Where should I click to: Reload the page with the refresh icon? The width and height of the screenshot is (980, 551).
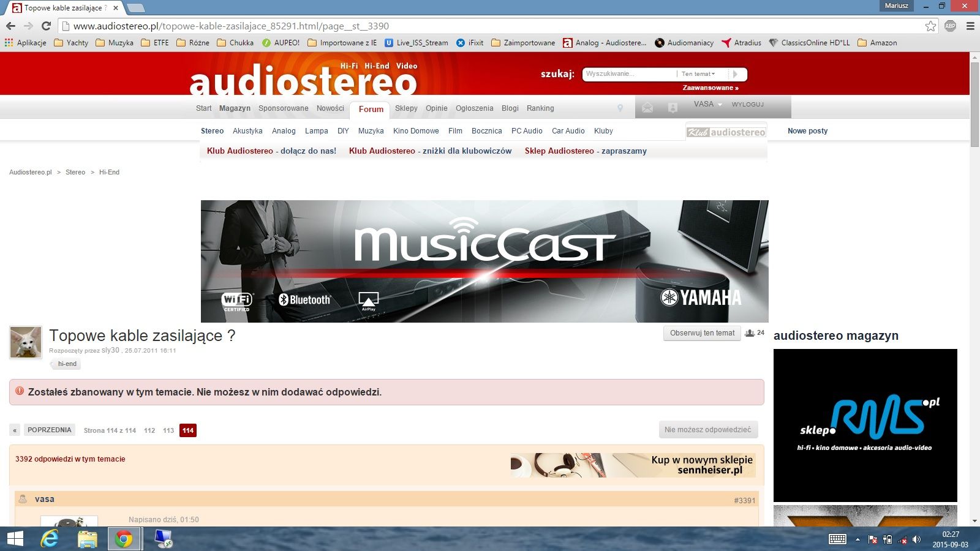[46, 26]
